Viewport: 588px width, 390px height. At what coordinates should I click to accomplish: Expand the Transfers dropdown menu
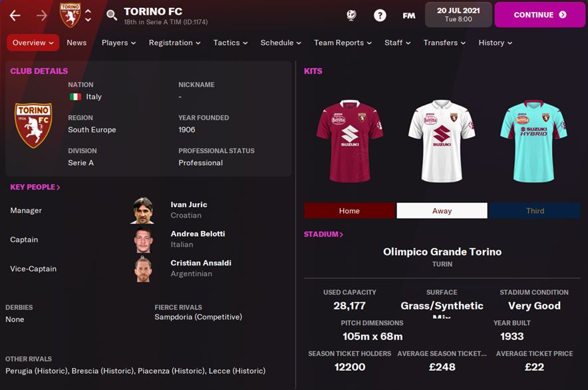click(x=444, y=43)
